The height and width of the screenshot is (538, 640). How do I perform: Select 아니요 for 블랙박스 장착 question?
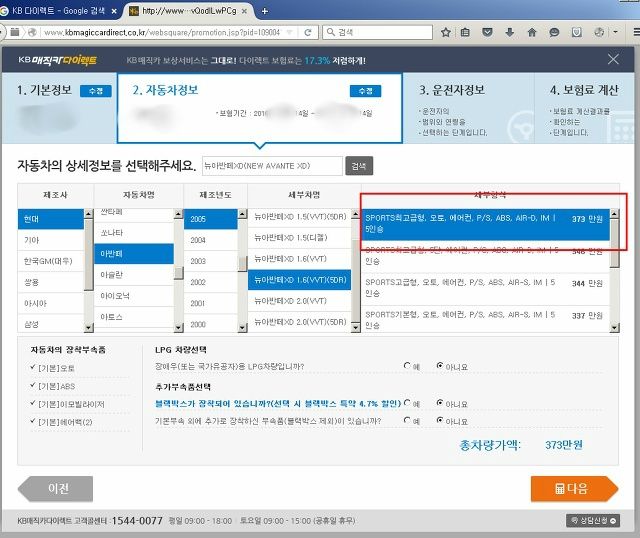(x=440, y=403)
